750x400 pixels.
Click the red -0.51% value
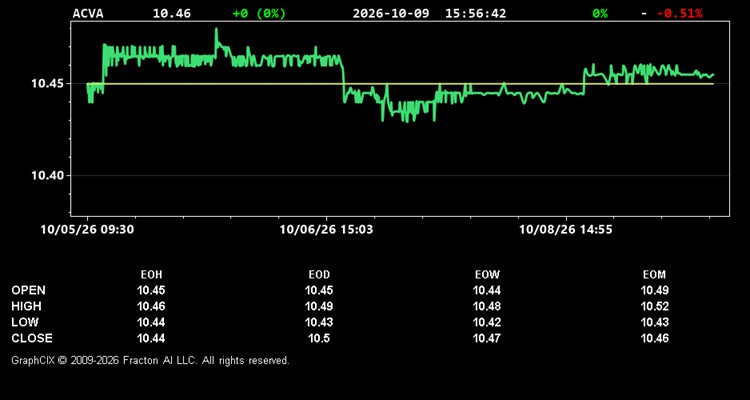(680, 13)
